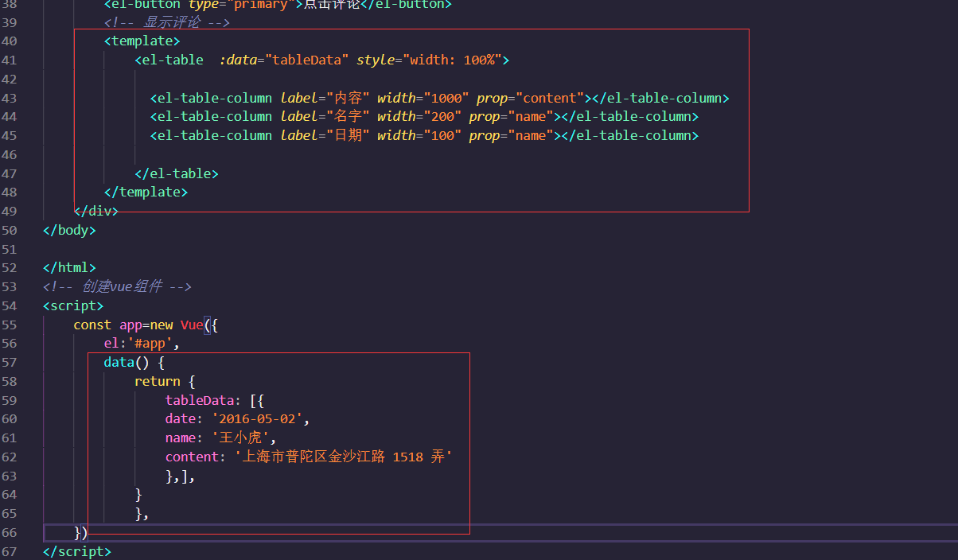The height and width of the screenshot is (560, 958).
Task: Click line number 63 in the gutter
Action: pyautogui.click(x=10, y=476)
